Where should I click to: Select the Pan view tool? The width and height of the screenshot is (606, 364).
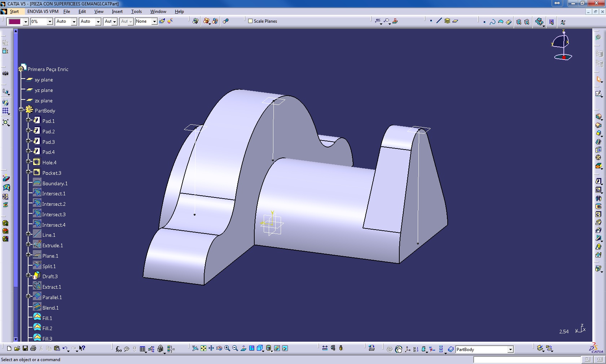(x=211, y=348)
